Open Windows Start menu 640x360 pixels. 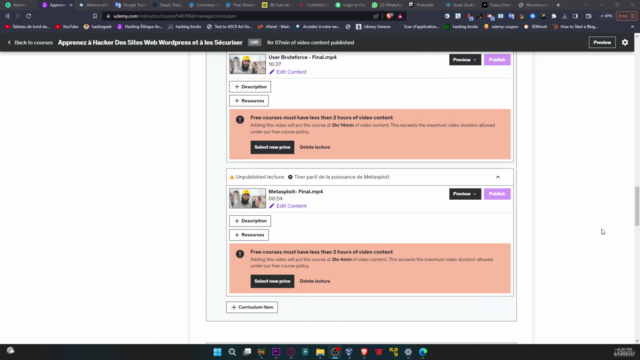coord(217,352)
